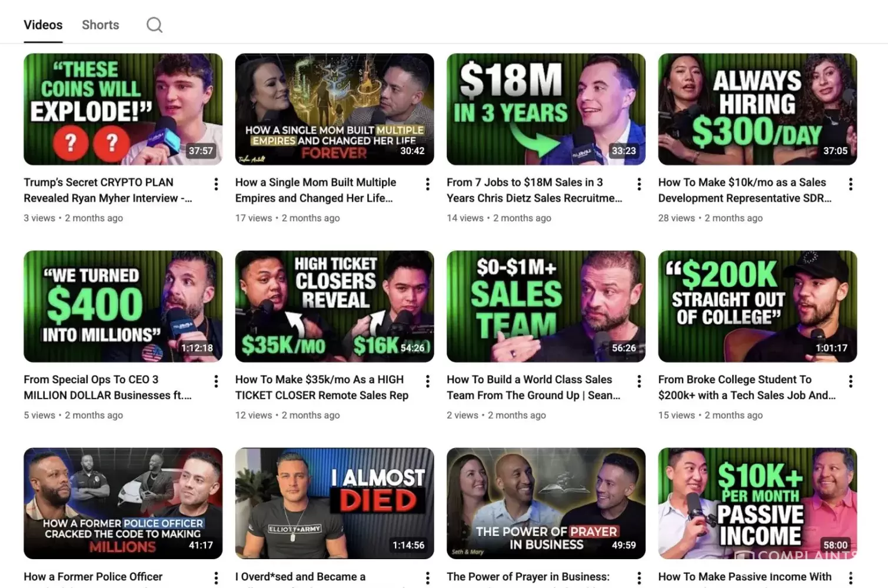Screen dimensions: 888x588
Task: Open three-dot menu for $18M Sales in 3 Years video
Action: pyautogui.click(x=639, y=184)
